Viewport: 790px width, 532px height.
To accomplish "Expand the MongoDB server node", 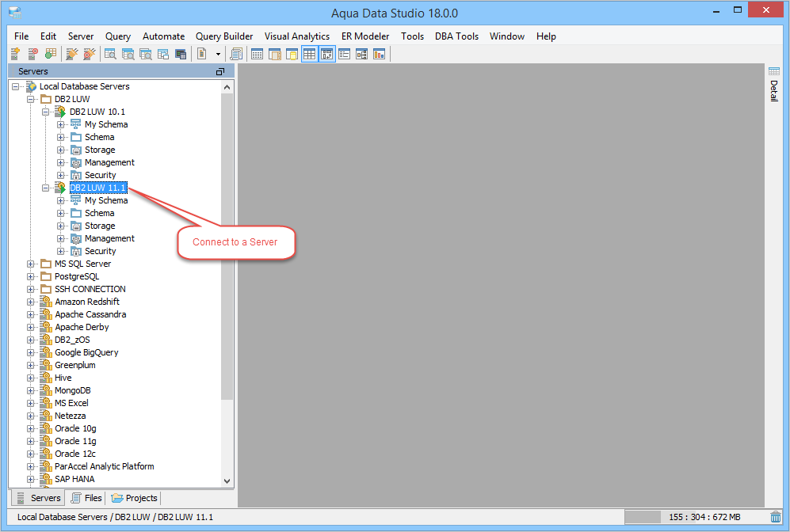I will [31, 390].
